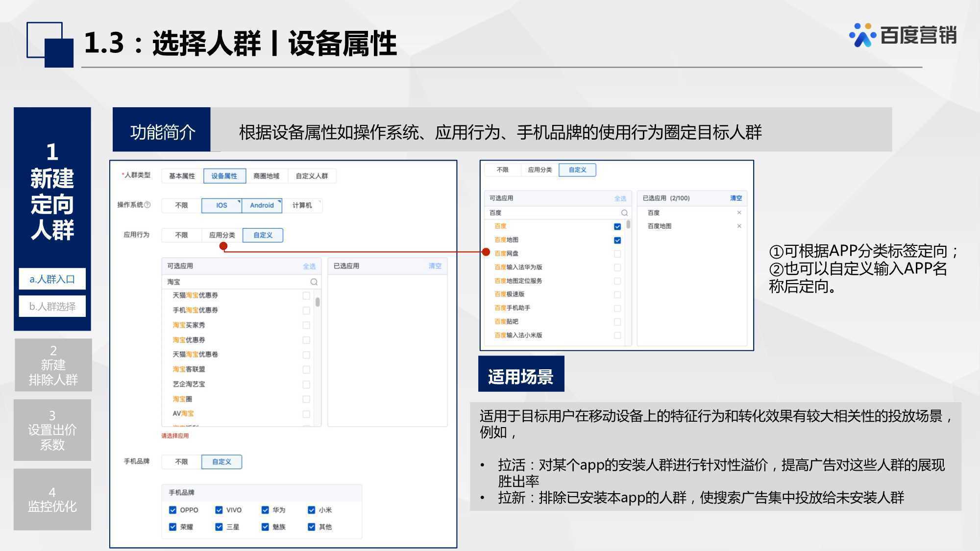Select 不限 tab in the right panel
The width and height of the screenshot is (980, 551).
pyautogui.click(x=502, y=170)
